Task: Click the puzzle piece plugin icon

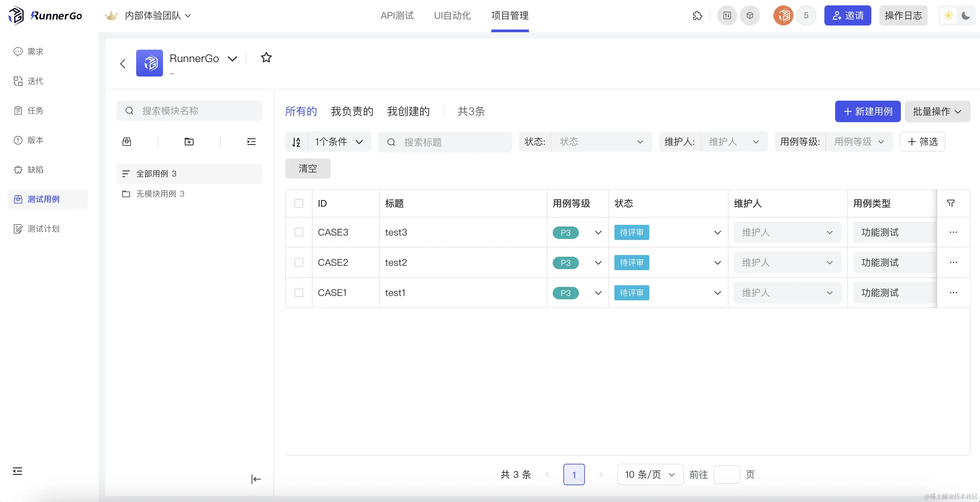Action: point(697,16)
